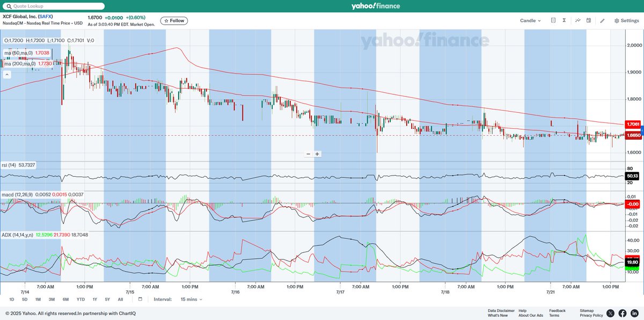Set range to 1D

coord(12,299)
